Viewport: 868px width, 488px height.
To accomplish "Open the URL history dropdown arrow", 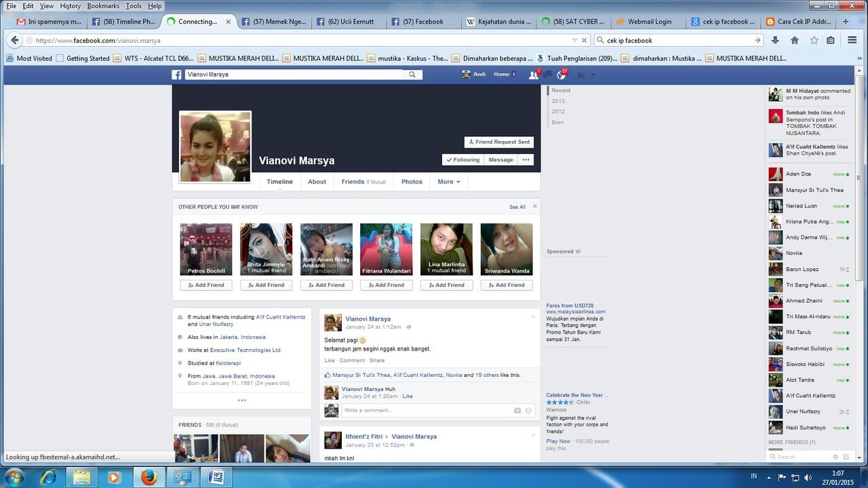I will [575, 40].
